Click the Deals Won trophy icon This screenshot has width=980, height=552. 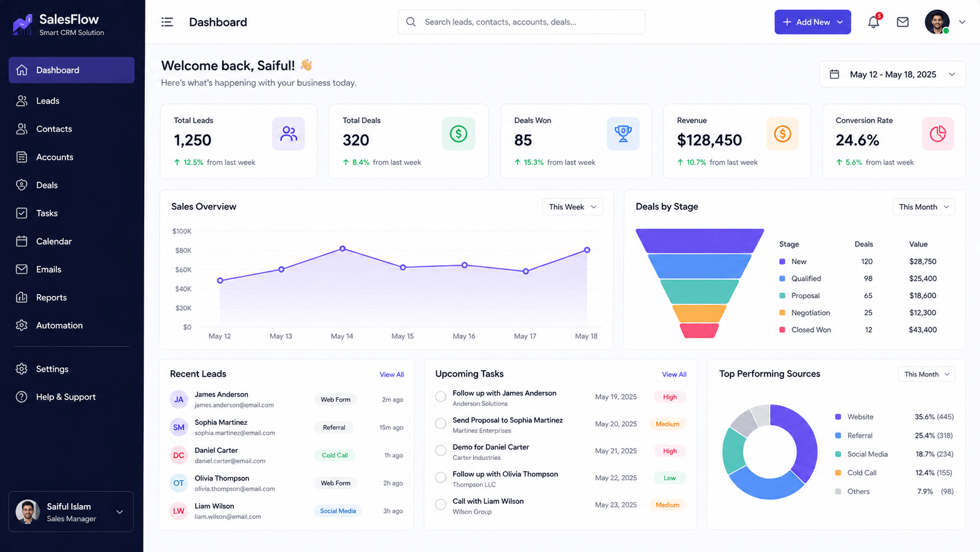622,134
